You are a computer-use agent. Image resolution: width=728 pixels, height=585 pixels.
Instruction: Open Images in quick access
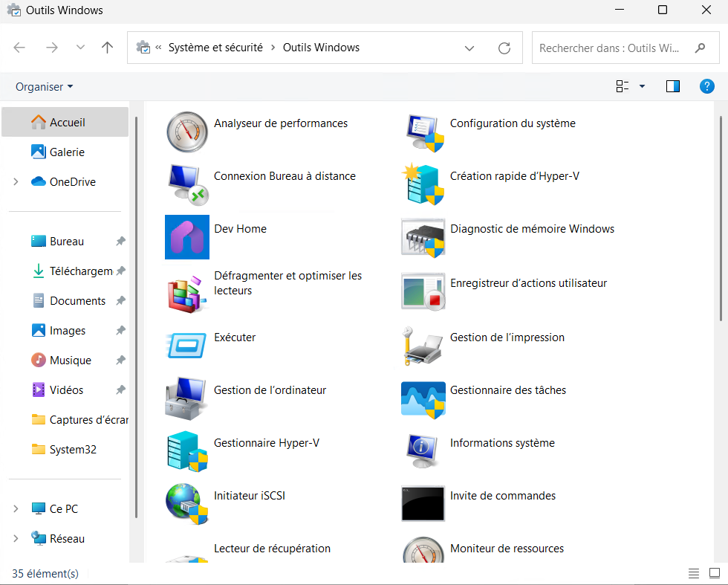pos(65,330)
